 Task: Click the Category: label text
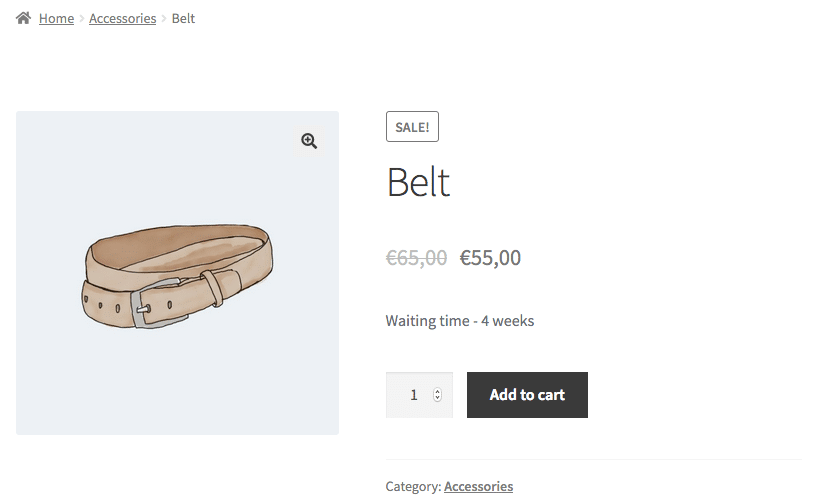(x=413, y=487)
